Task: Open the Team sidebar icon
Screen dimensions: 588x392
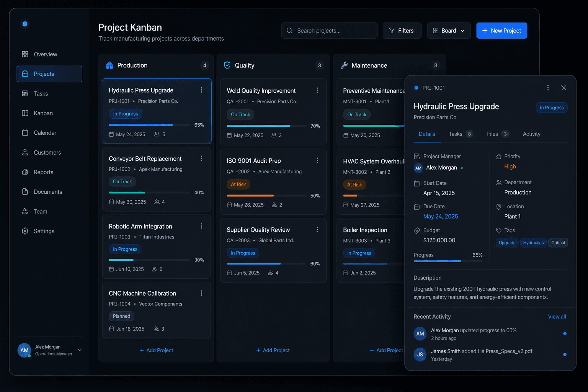Action: (25, 211)
